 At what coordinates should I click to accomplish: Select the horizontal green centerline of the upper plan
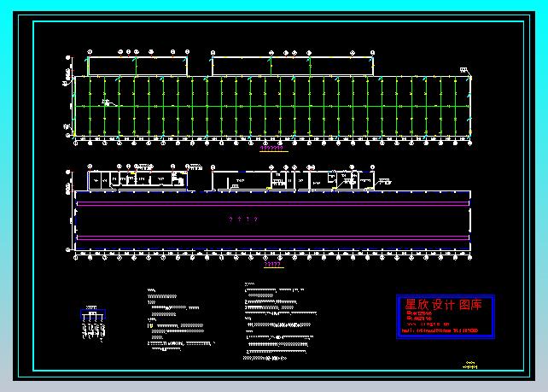[x=272, y=106]
